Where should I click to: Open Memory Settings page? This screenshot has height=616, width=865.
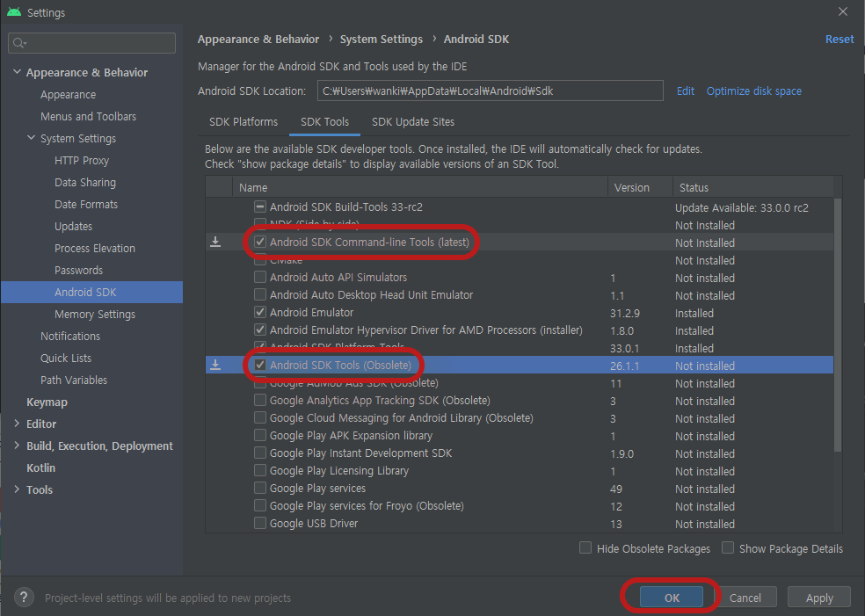click(95, 314)
